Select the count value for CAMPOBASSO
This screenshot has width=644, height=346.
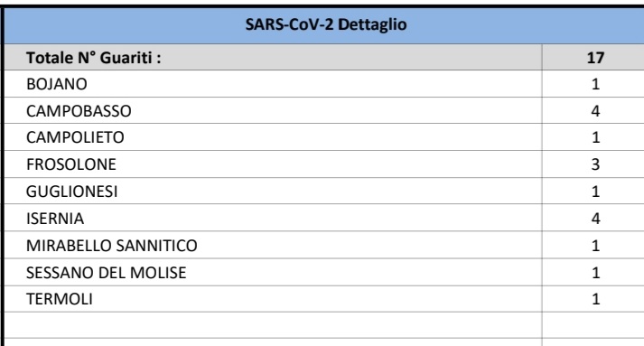[593, 110]
